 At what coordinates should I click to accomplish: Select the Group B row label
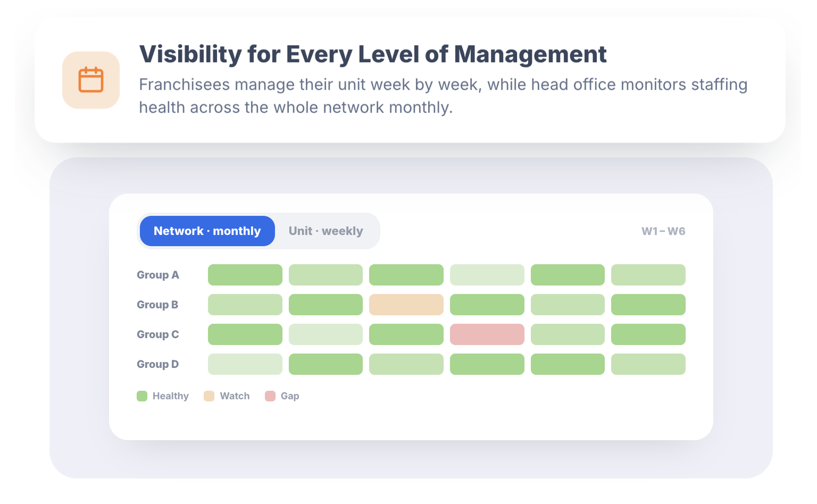157,305
